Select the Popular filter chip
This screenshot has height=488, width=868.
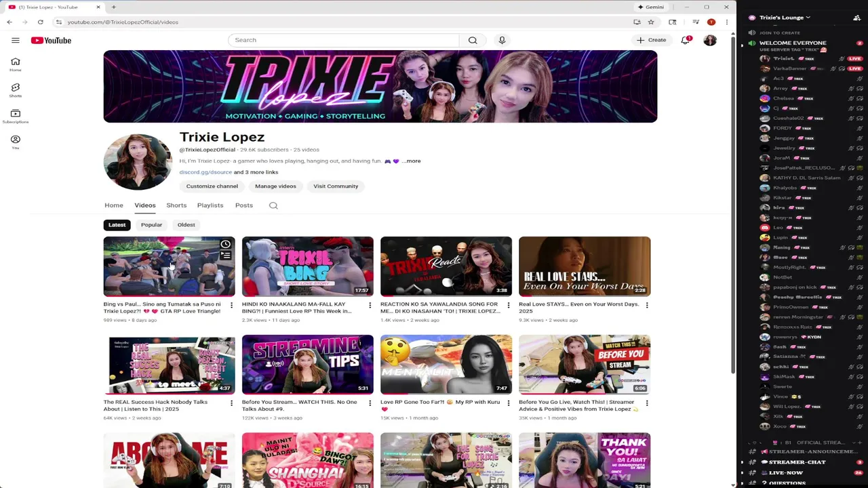151,225
